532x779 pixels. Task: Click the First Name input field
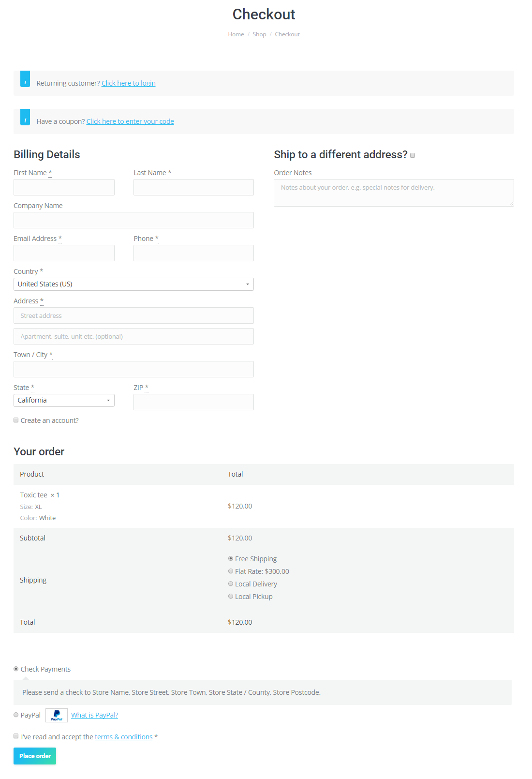coord(64,187)
